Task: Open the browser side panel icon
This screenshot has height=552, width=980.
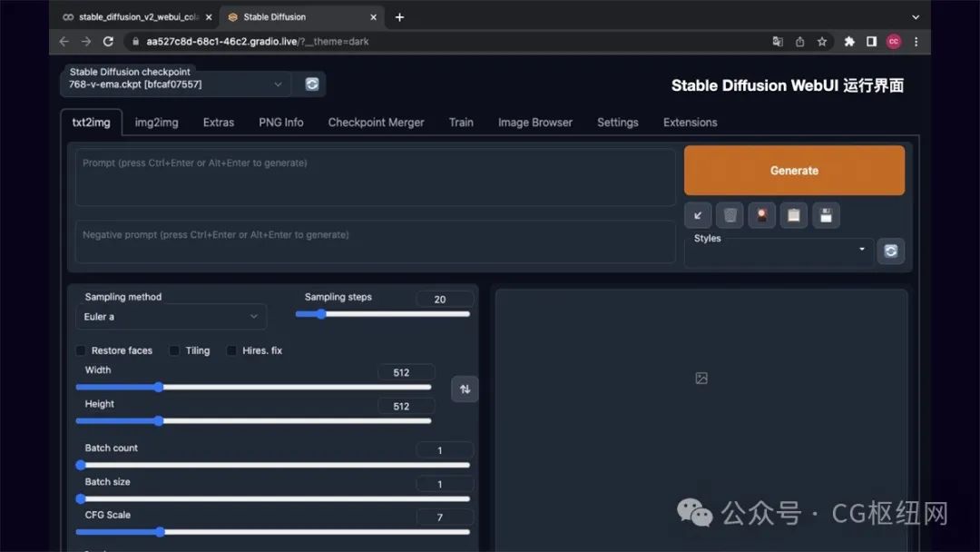Action: pyautogui.click(x=871, y=41)
